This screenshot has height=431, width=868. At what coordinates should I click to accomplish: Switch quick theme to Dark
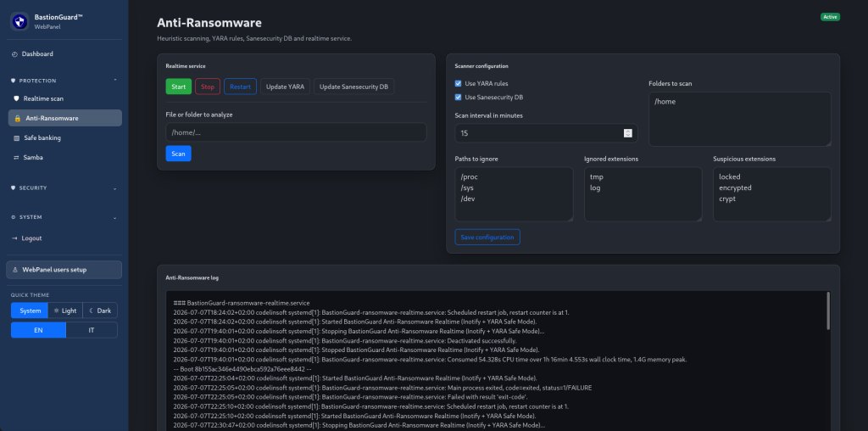pyautogui.click(x=100, y=311)
